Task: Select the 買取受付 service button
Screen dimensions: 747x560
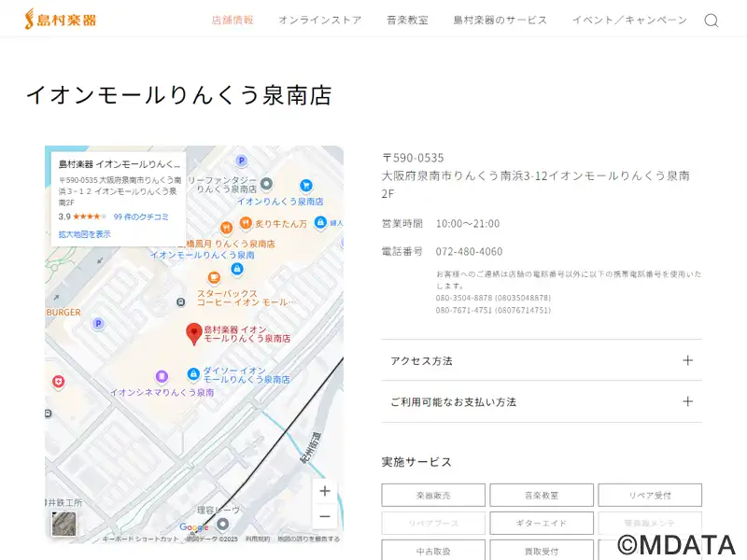Action: click(x=542, y=551)
